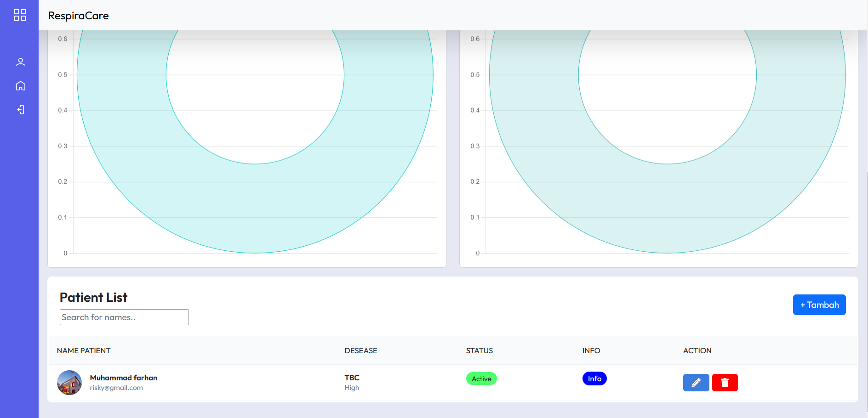Screen dimensions: 868x418
Task: Click the ACTION column header
Action: (697, 350)
